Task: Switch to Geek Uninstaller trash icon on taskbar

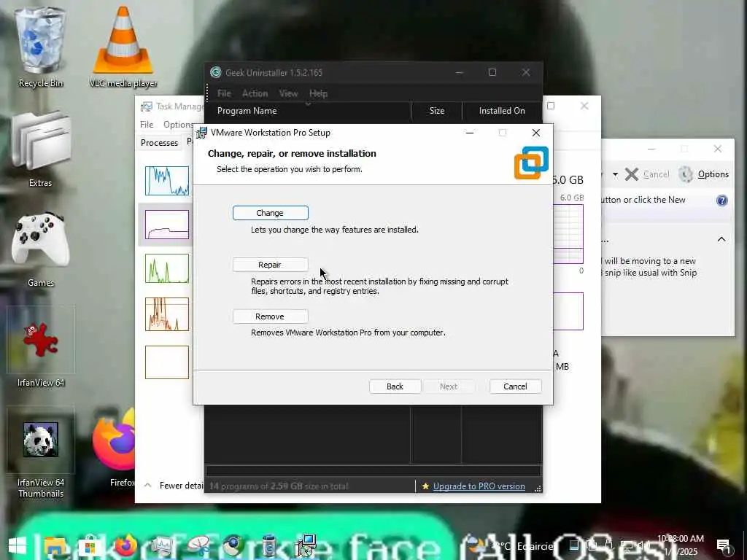Action: (x=269, y=546)
